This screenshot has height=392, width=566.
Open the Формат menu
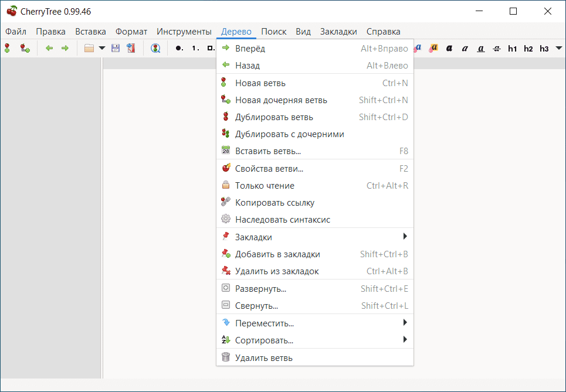coord(131,32)
